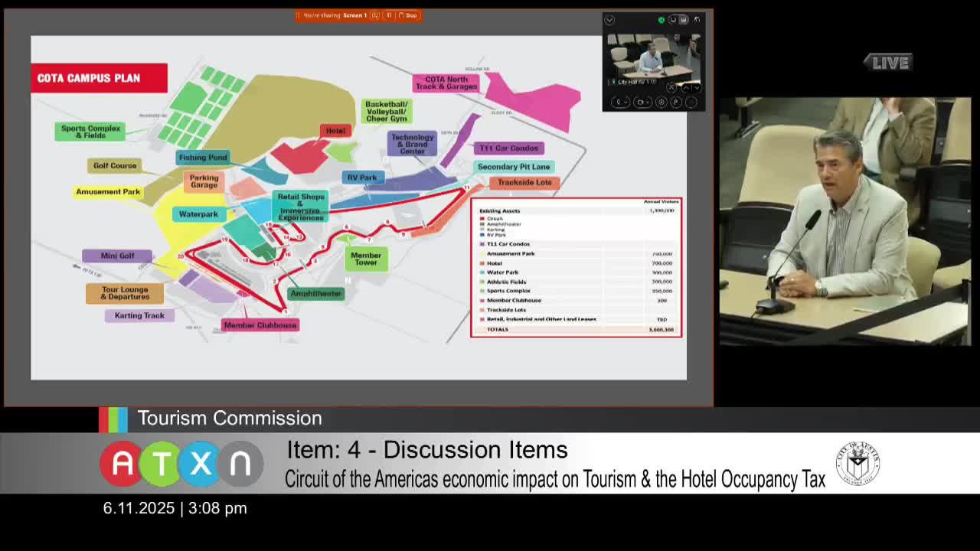Select the Retail Shops & Immersive Experiences label
The image size is (980, 551).
point(301,207)
